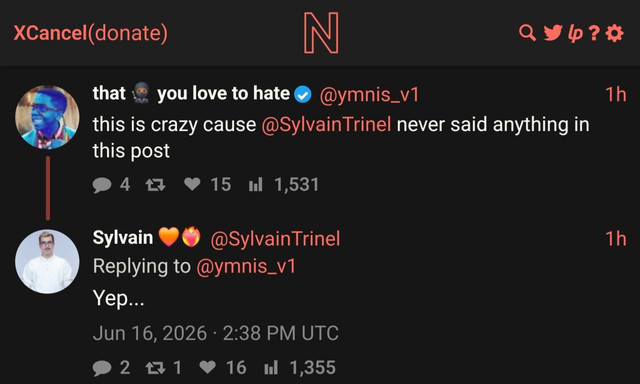Open Sylvain's profile avatar photo

click(x=47, y=262)
